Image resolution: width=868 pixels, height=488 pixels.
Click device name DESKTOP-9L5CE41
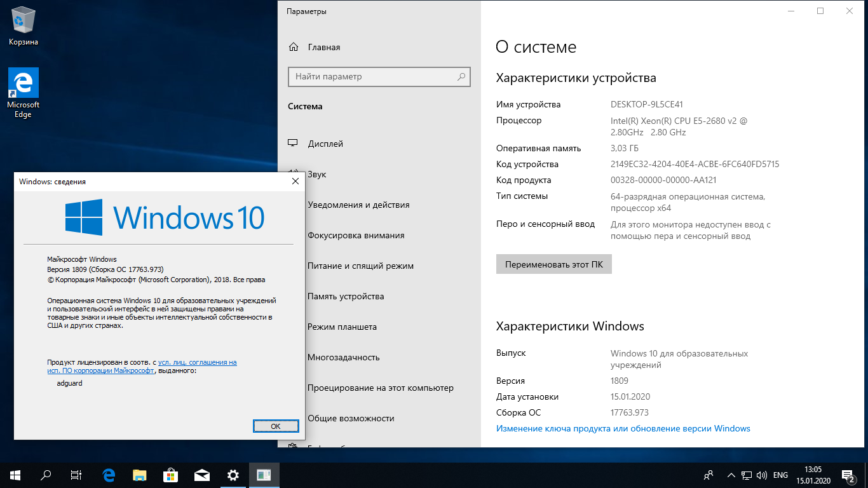point(647,104)
